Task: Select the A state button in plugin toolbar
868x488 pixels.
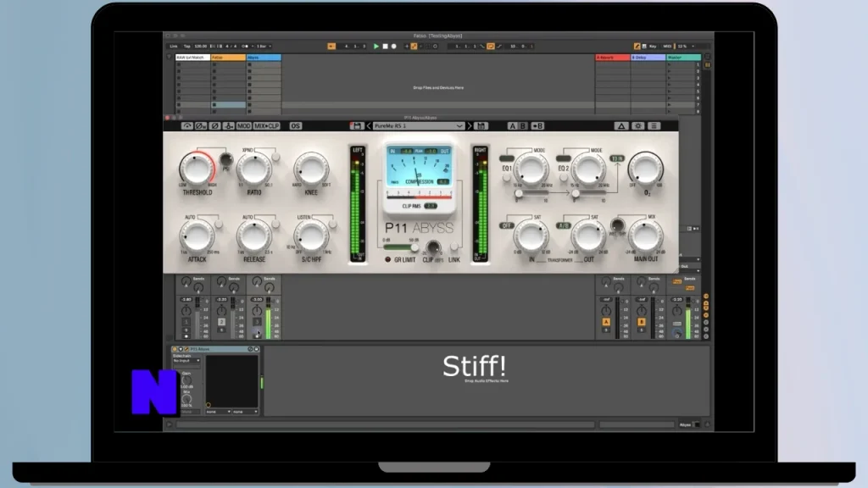Action: tap(512, 126)
